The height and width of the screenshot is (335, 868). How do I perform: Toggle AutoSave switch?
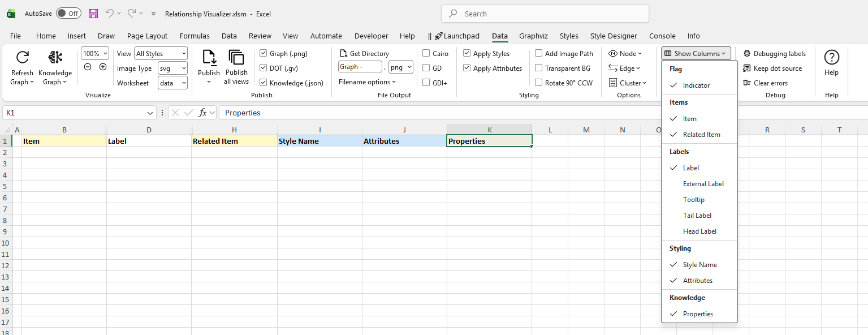point(68,13)
